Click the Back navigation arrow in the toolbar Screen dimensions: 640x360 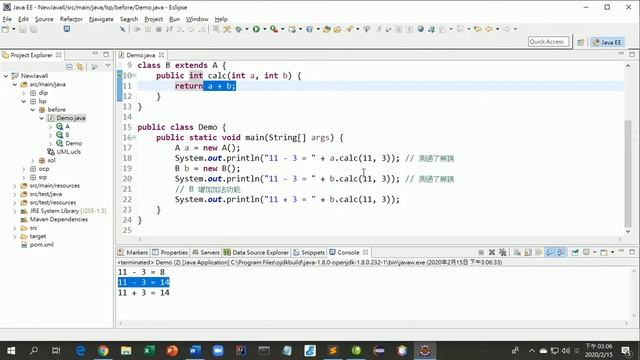coord(489,29)
